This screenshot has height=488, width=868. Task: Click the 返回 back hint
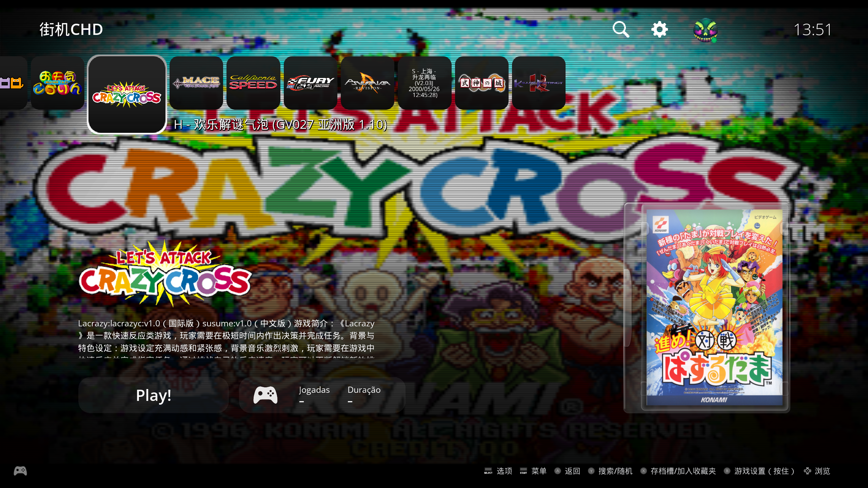pyautogui.click(x=567, y=471)
